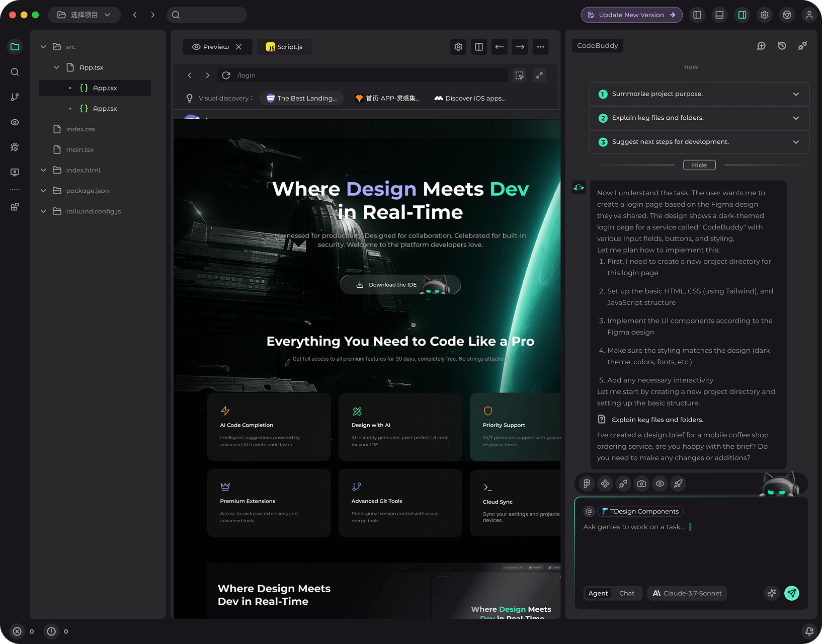Expand the Suggest next steps section
The height and width of the screenshot is (644, 822).
pyautogui.click(x=796, y=142)
